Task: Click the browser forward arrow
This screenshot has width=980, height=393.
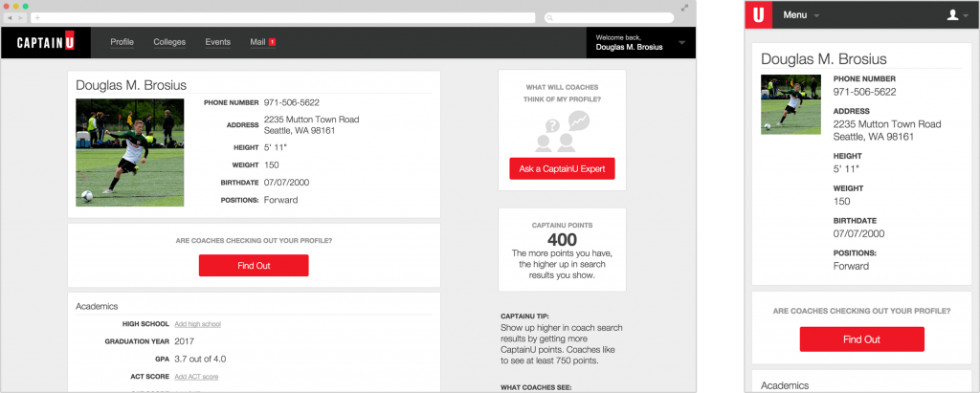Action: click(21, 18)
